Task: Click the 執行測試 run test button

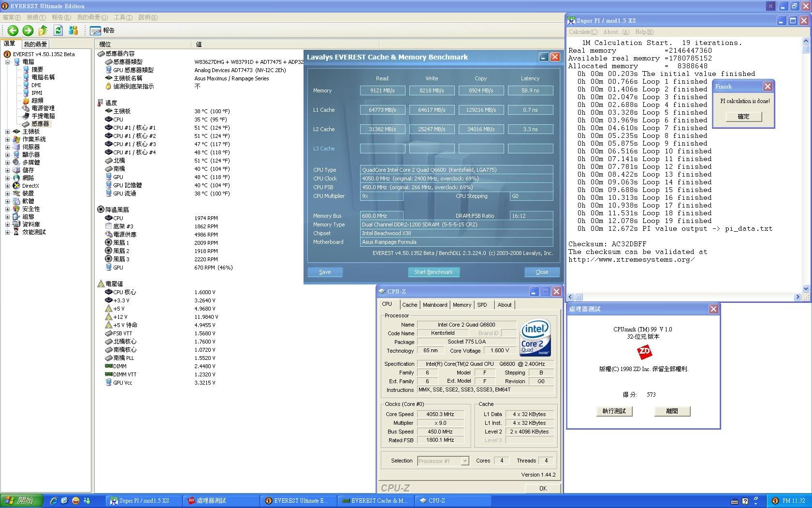Action: click(614, 411)
